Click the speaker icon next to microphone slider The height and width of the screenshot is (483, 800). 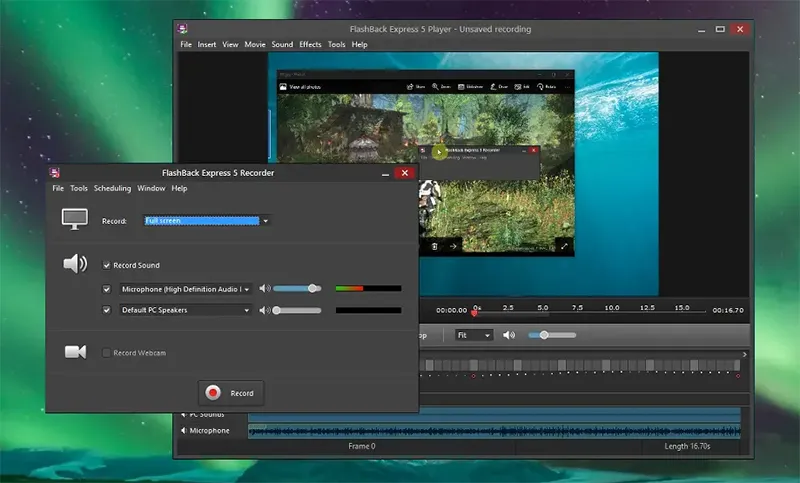coord(264,289)
